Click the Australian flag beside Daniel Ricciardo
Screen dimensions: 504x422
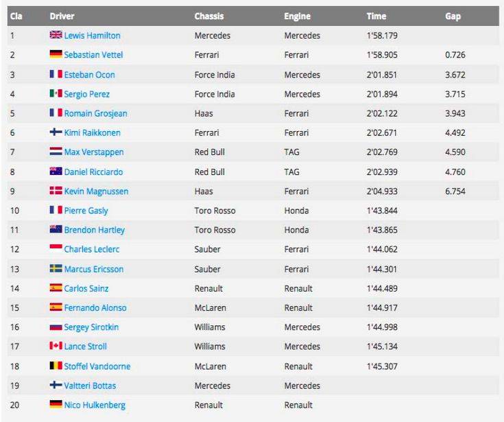(56, 172)
